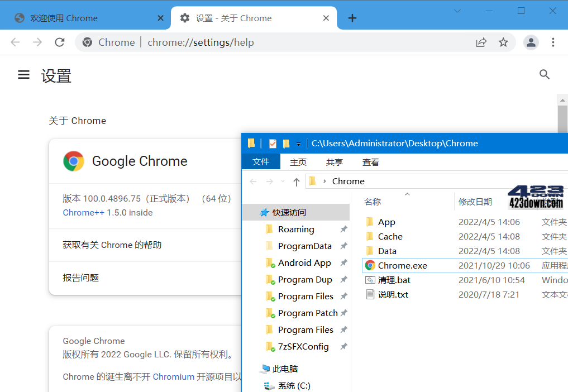Click the up-arrow folder navigation icon
This screenshot has width=568, height=392.
pos(297,181)
